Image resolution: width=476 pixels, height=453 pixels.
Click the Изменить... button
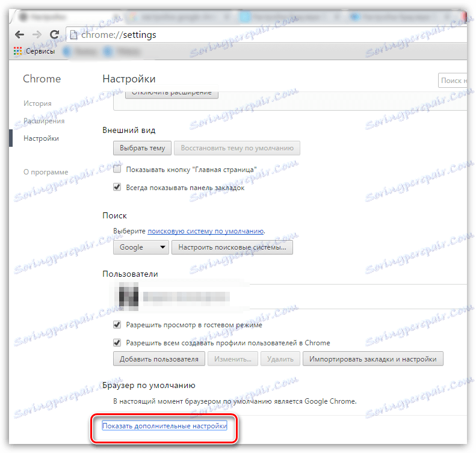pyautogui.click(x=233, y=359)
